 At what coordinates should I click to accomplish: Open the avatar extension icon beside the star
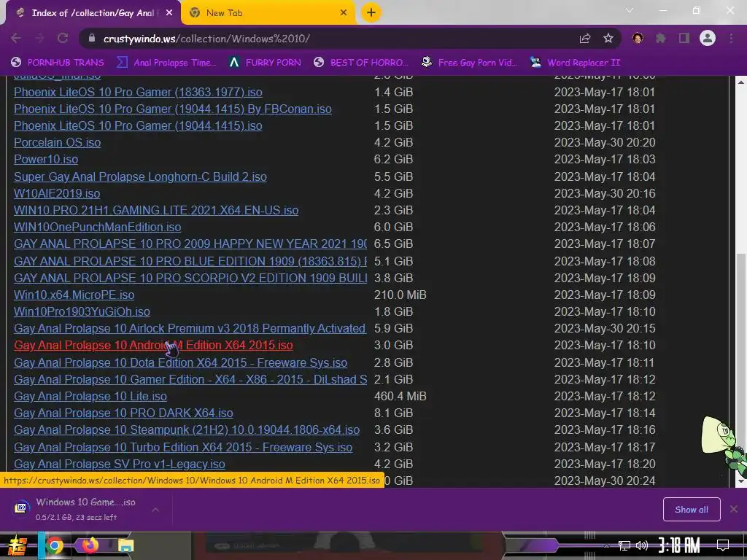[638, 38]
